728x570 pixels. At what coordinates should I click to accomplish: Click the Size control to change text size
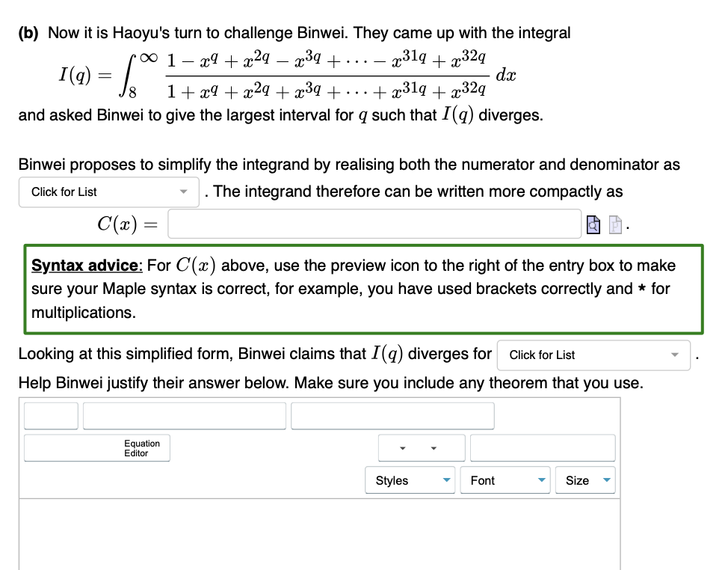pos(585,480)
